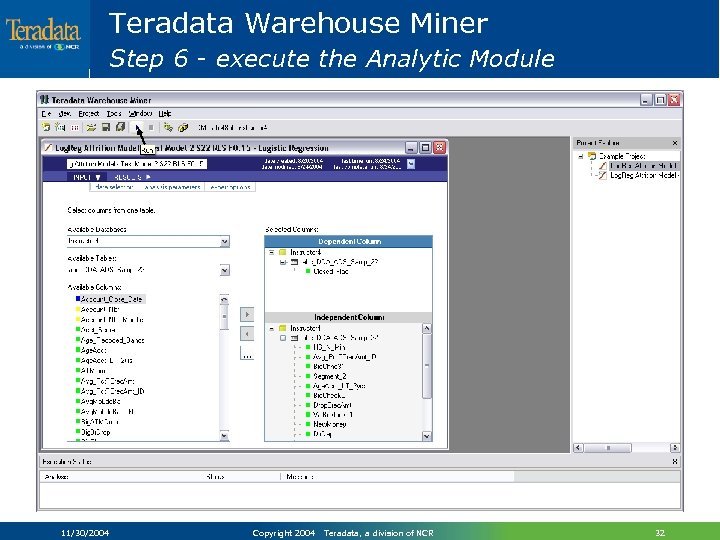
Task: Click the second Add Analysis toolbar icon
Action: [x=60, y=127]
